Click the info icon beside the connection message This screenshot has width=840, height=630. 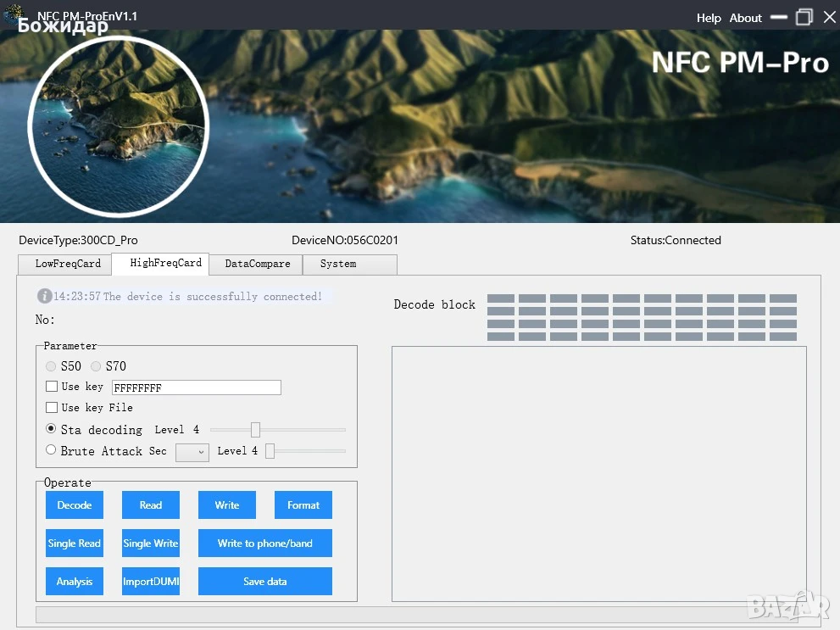click(x=44, y=296)
